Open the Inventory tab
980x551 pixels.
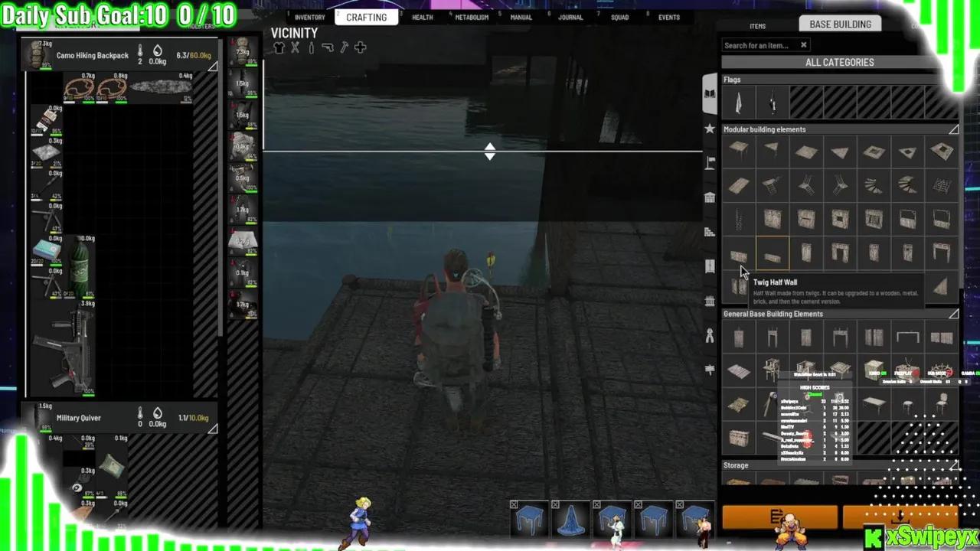point(309,17)
